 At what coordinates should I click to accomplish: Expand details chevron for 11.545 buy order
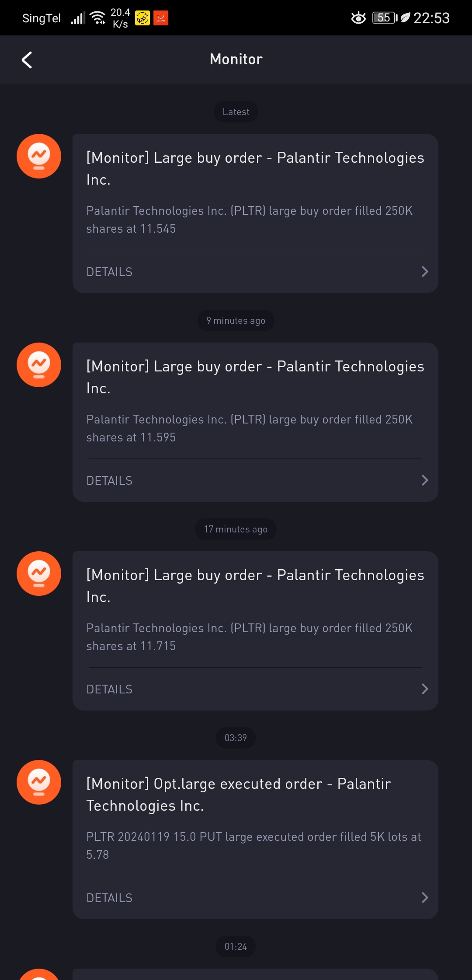pos(424,272)
